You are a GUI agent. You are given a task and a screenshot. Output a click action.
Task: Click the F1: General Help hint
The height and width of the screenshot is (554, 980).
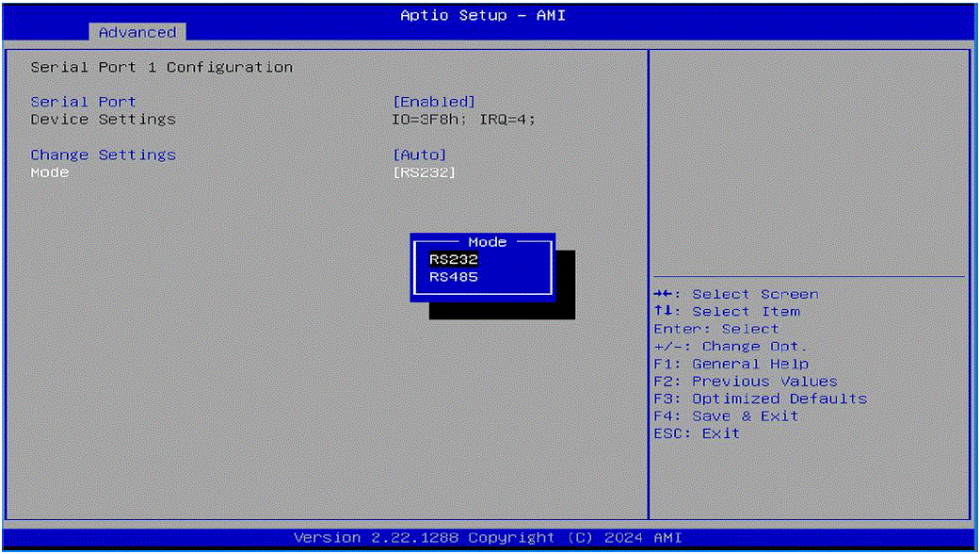click(731, 364)
